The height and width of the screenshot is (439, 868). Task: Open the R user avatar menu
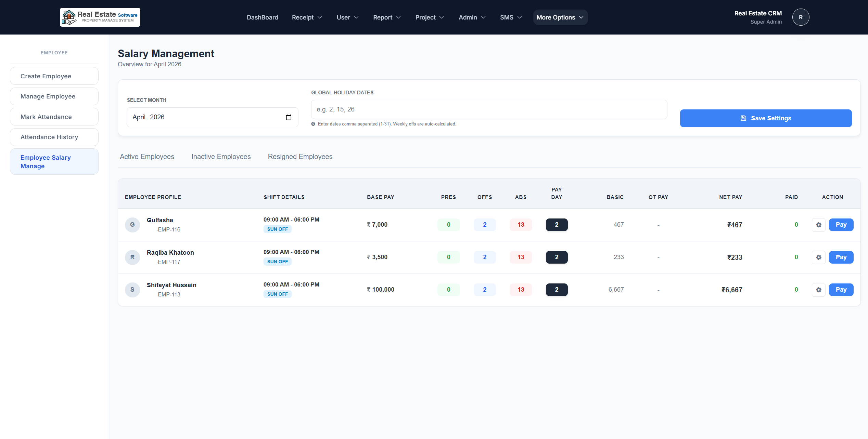[x=801, y=17]
